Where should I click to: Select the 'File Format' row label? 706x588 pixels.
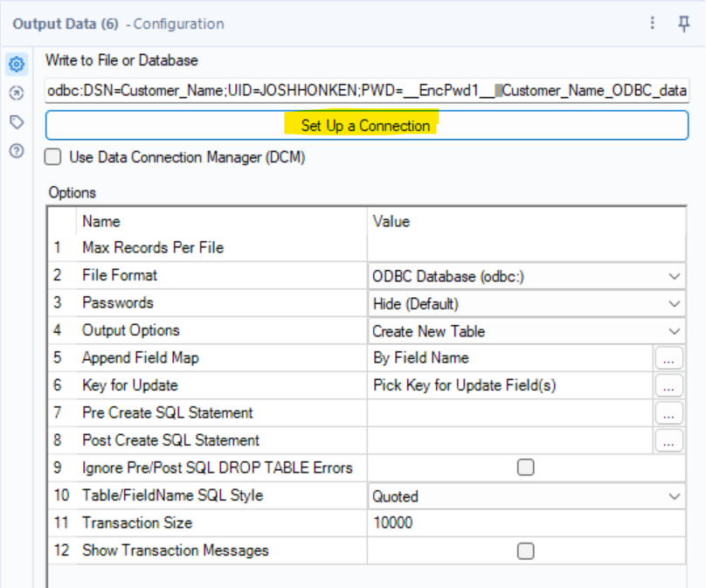click(x=120, y=275)
